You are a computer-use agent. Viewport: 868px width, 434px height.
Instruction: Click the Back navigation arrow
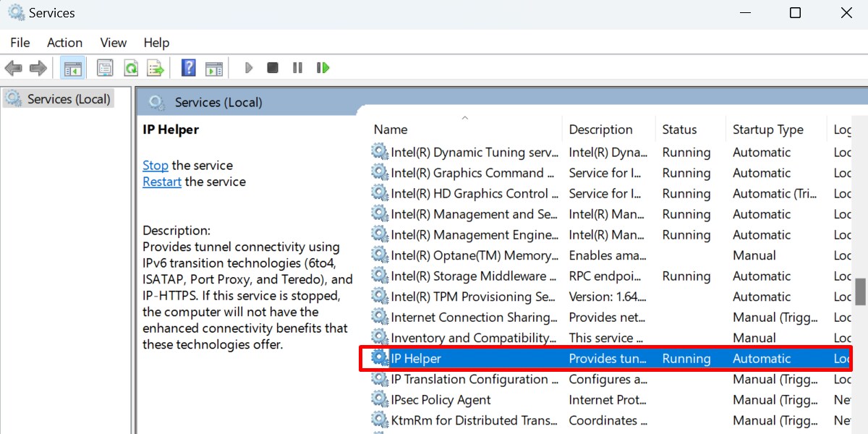[12, 67]
